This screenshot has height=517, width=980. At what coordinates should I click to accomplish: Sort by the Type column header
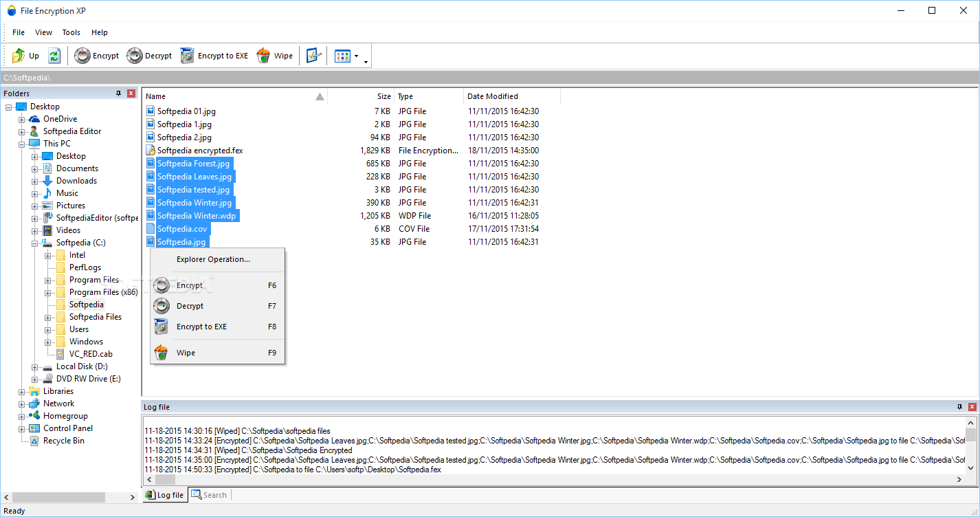point(429,96)
